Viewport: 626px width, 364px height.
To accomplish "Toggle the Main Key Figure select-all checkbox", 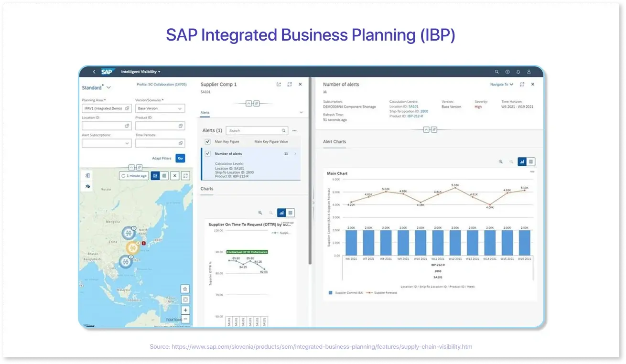I will click(x=207, y=141).
